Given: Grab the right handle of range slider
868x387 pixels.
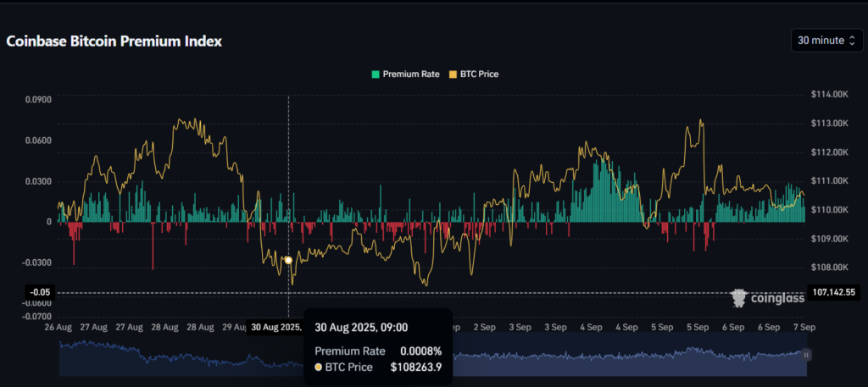Looking at the screenshot, I should [x=807, y=354].
